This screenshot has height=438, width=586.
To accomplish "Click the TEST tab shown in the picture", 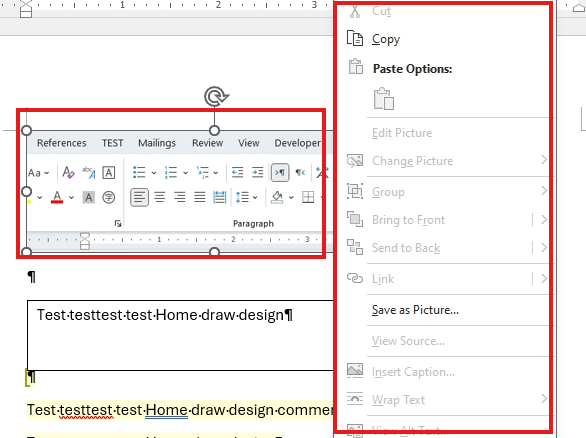I will point(112,143).
